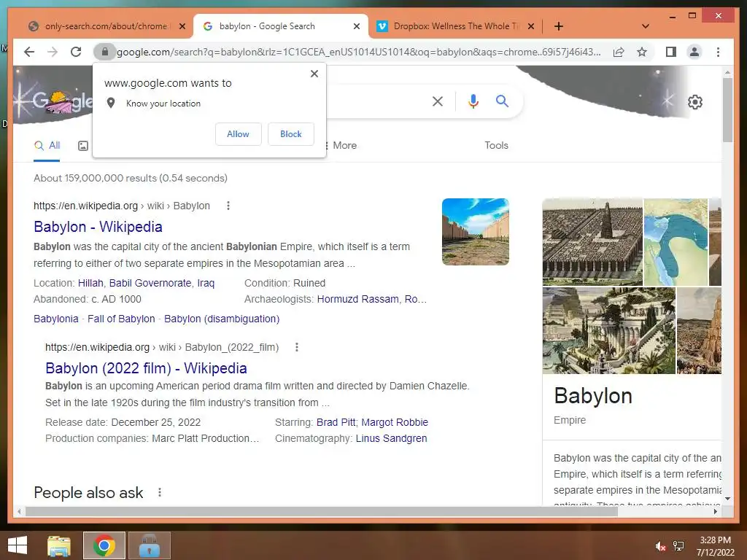Open the Babylon - Wikipedia result

tap(98, 227)
